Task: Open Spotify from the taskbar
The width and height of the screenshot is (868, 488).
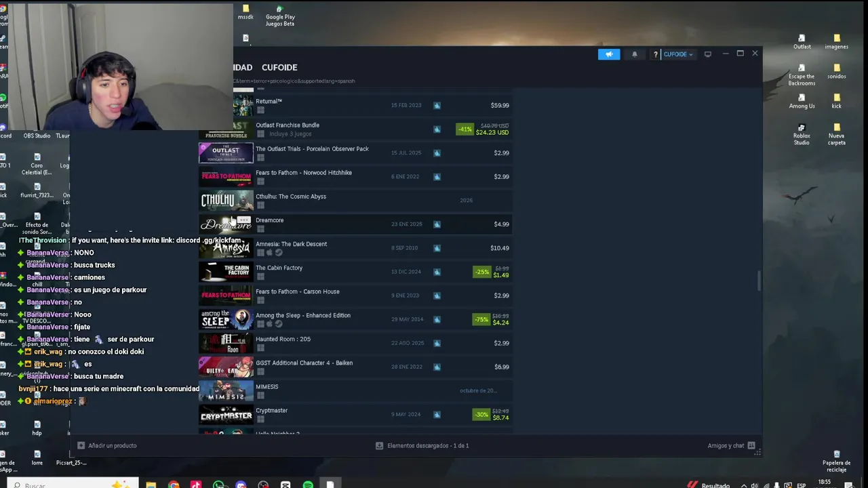Action: (308, 485)
